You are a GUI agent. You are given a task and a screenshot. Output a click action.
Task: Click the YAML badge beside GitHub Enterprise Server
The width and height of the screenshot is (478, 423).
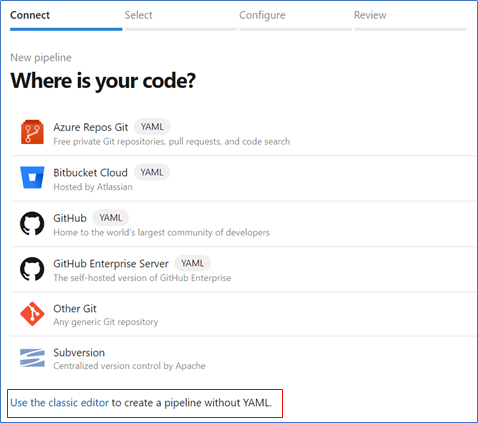[193, 263]
